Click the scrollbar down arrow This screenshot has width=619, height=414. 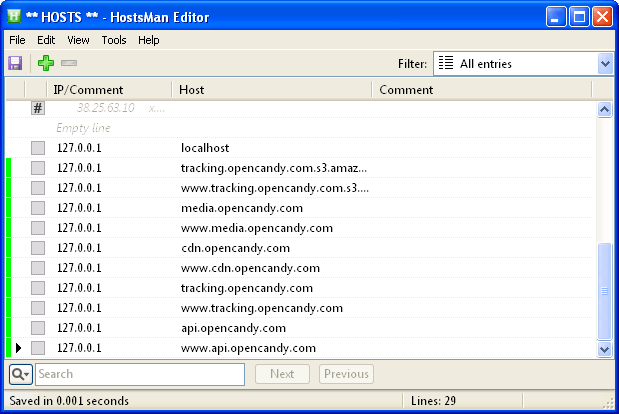[x=604, y=349]
